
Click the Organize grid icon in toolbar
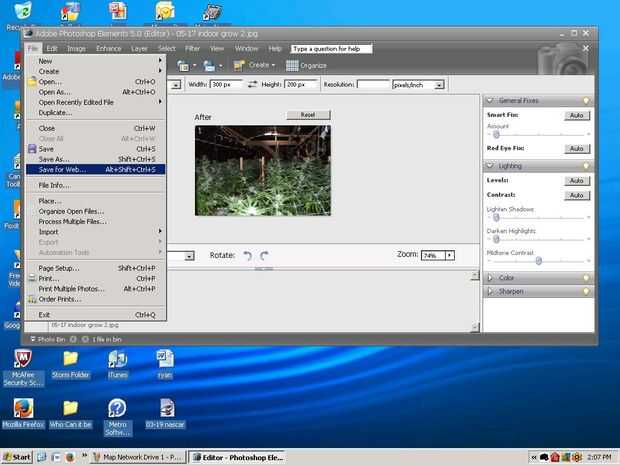(292, 66)
